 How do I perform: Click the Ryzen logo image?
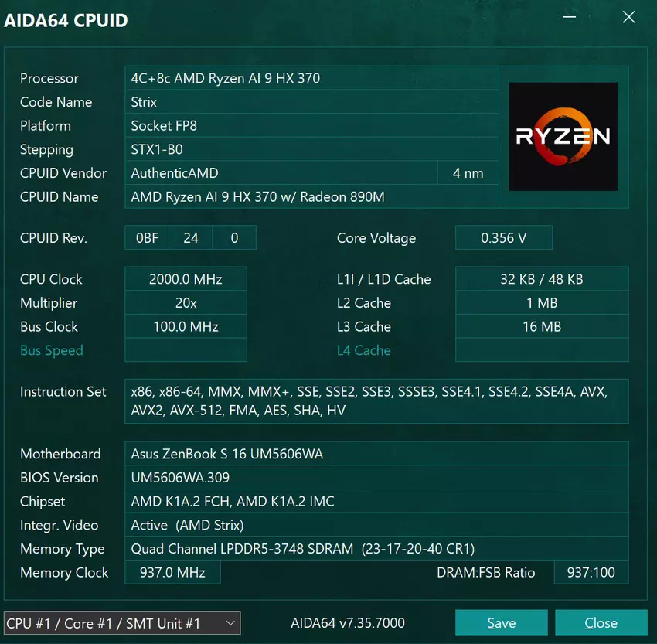click(x=563, y=136)
